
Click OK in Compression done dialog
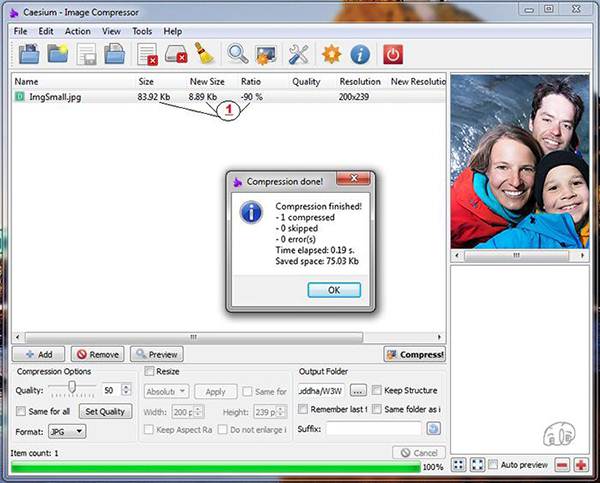pos(334,290)
